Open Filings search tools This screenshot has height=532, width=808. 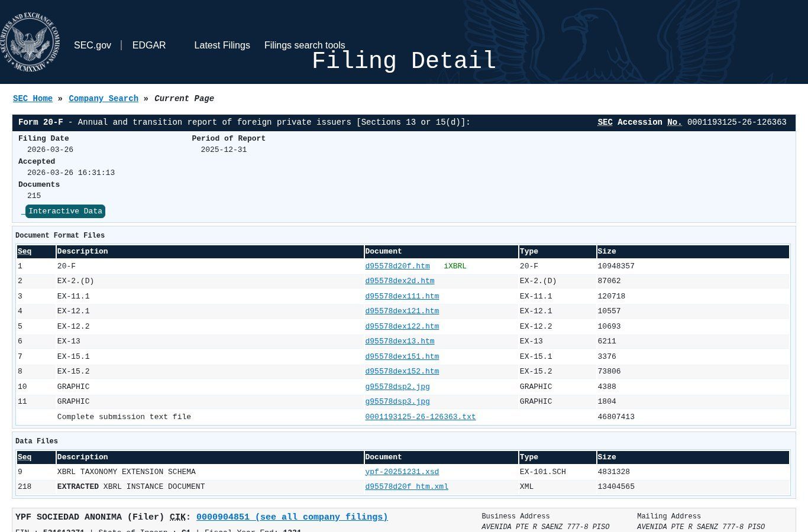(x=305, y=46)
